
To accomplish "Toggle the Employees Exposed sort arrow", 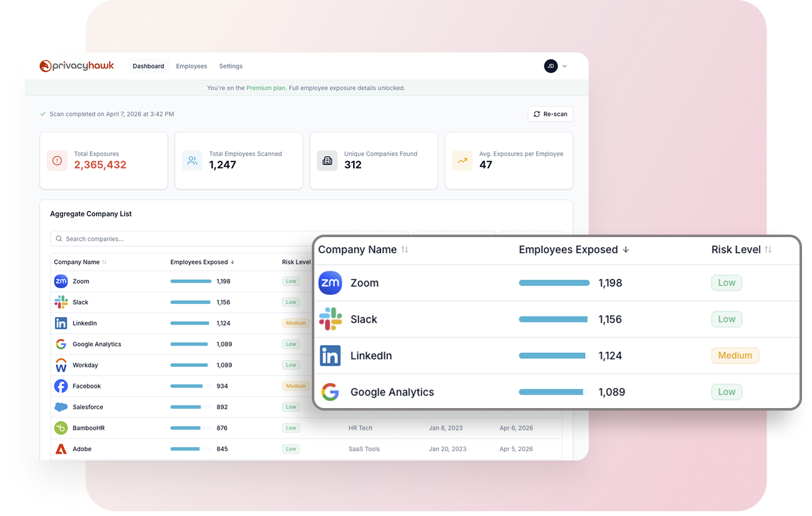I will click(x=625, y=249).
